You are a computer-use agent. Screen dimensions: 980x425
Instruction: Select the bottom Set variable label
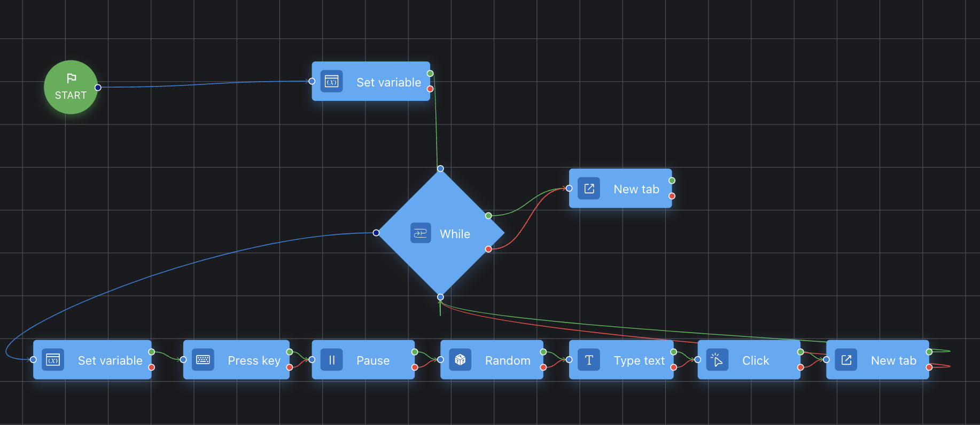[110, 360]
